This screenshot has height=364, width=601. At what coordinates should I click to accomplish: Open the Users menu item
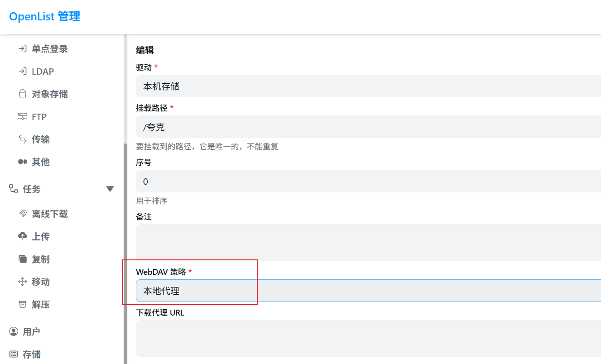[31, 331]
